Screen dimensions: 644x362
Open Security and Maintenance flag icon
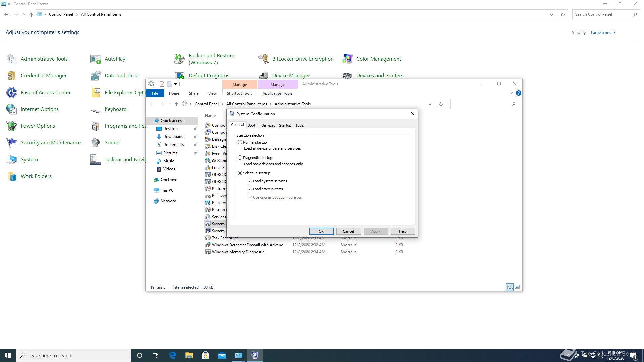(x=12, y=143)
